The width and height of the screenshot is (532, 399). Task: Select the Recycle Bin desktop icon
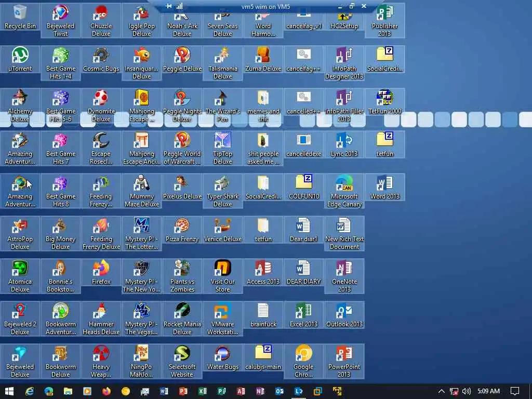coord(20,17)
